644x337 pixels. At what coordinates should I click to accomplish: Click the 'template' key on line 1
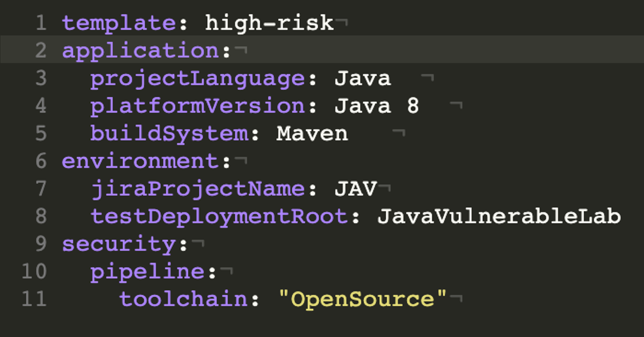coord(119,23)
